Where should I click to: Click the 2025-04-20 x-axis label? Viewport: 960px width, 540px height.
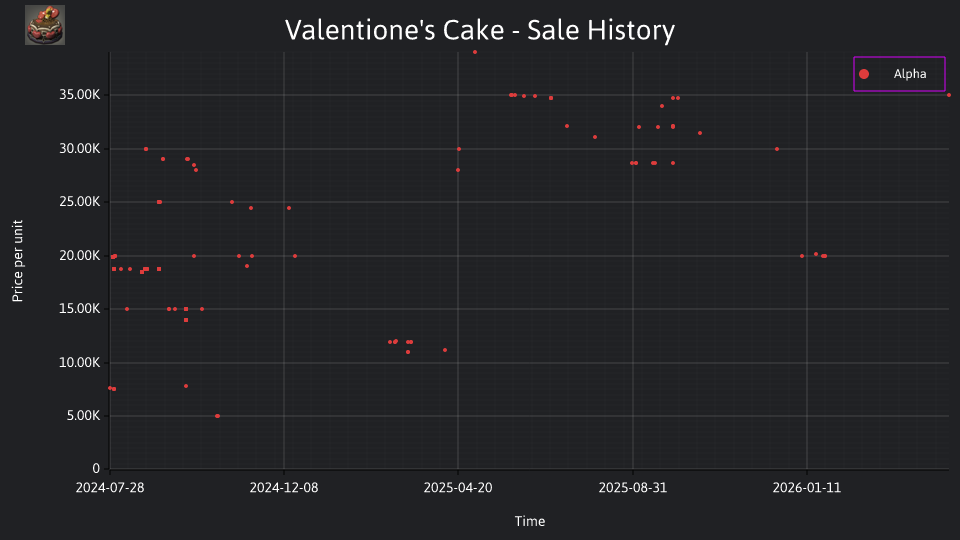pos(458,488)
